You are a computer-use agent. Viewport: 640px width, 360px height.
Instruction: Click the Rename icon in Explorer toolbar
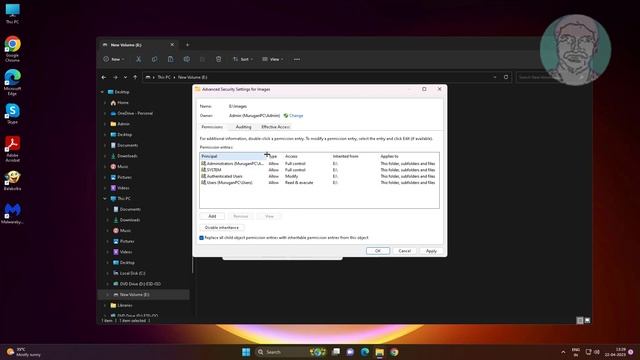point(187,59)
